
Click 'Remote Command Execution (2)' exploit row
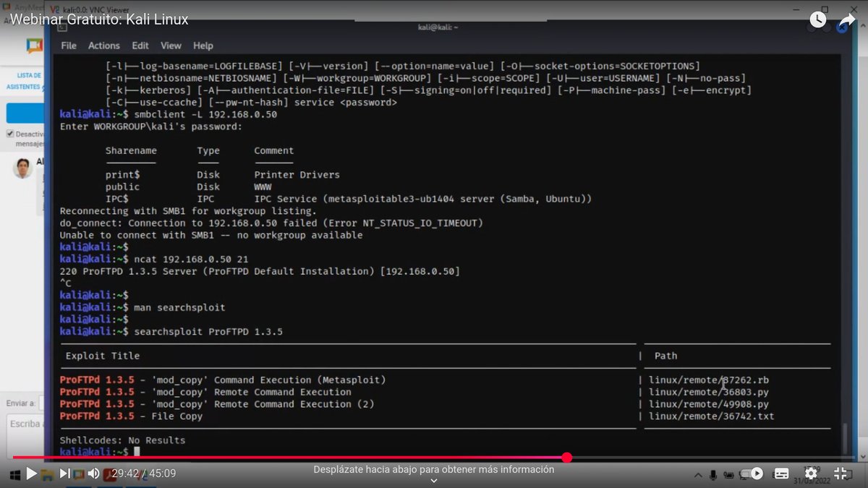click(x=217, y=404)
